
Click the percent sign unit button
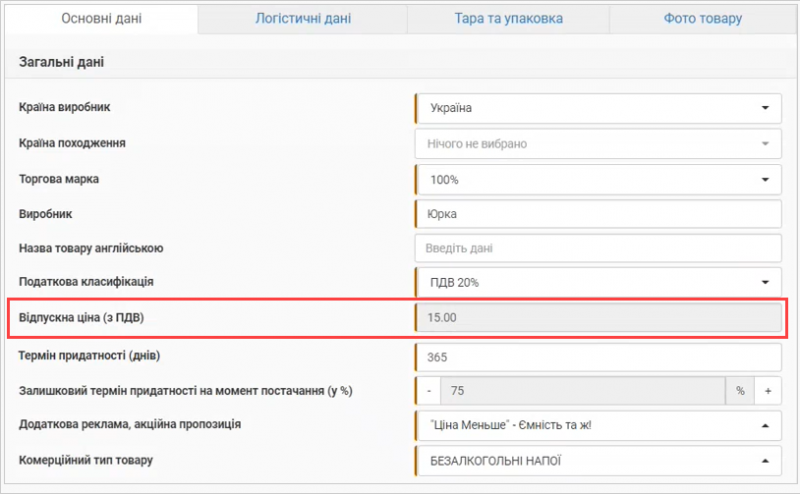741,391
